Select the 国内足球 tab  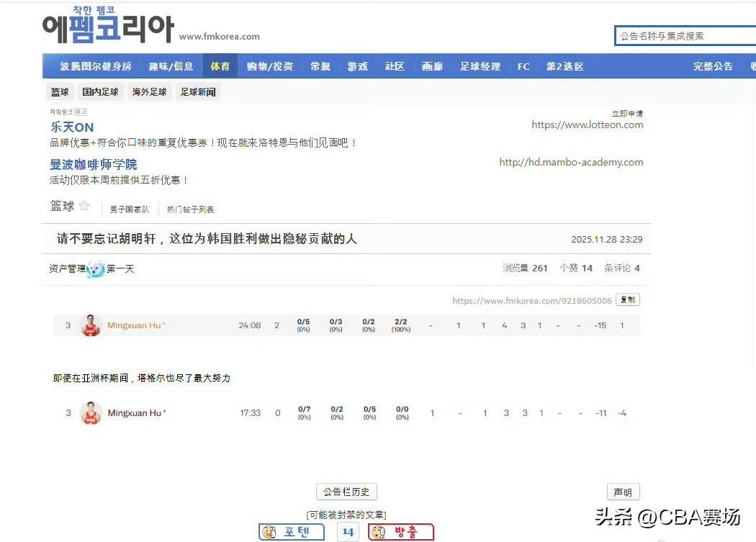[100, 91]
